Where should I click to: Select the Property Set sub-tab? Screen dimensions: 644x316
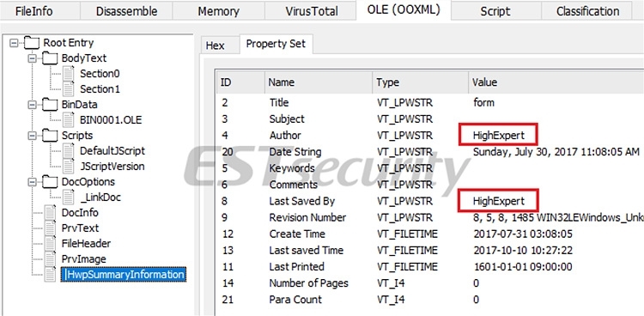(x=276, y=44)
